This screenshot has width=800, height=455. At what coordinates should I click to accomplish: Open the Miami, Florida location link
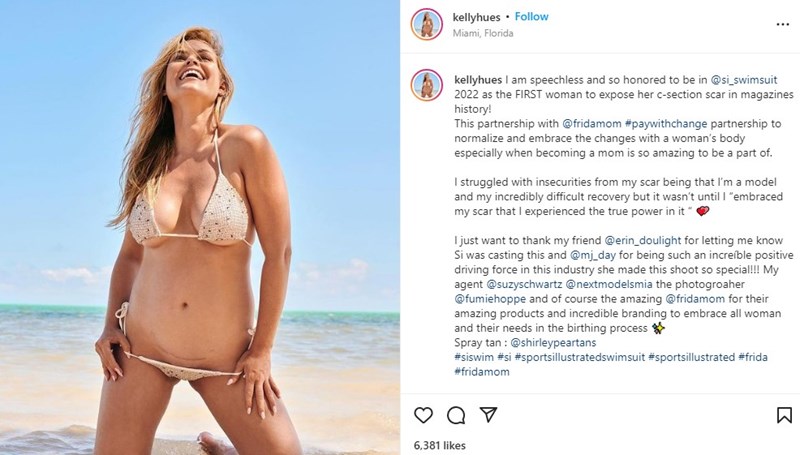tap(483, 33)
